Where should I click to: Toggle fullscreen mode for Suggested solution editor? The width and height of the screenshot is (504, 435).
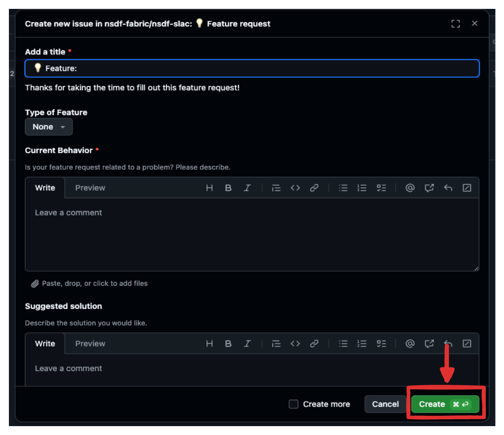pos(467,343)
